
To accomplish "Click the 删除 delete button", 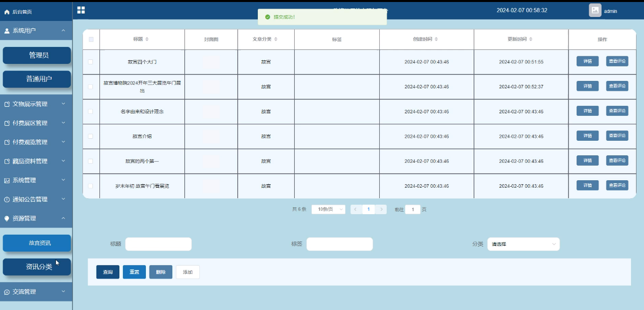I will click(x=161, y=272).
